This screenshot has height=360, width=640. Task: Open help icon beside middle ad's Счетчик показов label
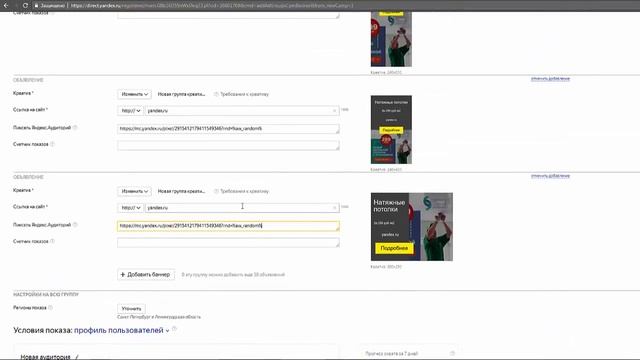(x=52, y=144)
